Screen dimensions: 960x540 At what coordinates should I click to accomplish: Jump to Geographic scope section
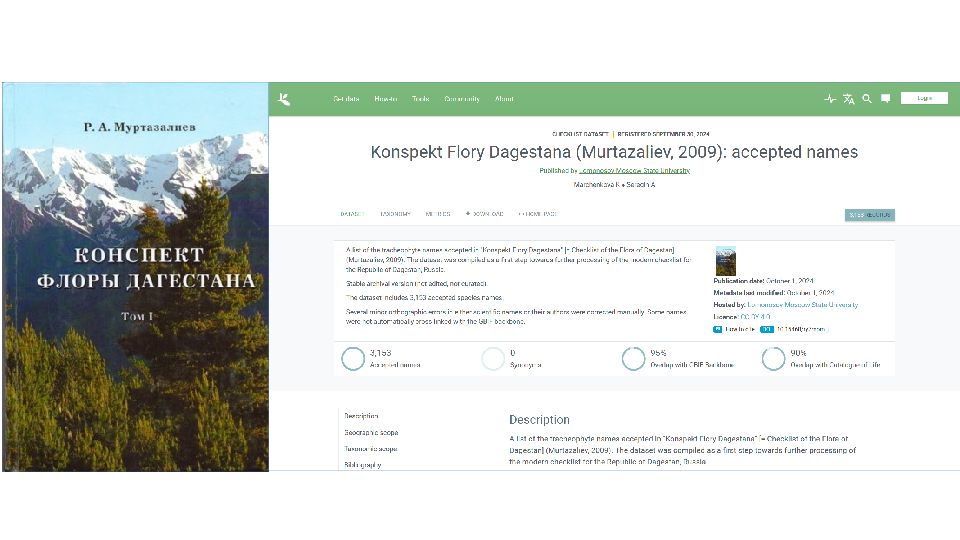(x=370, y=432)
